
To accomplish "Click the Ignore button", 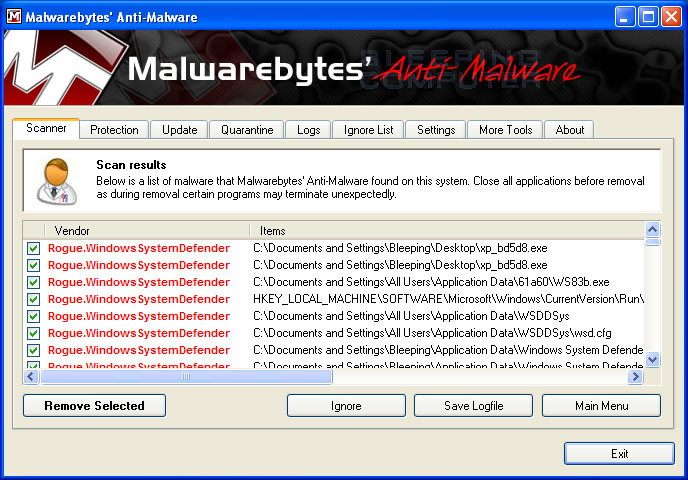I will pyautogui.click(x=346, y=405).
